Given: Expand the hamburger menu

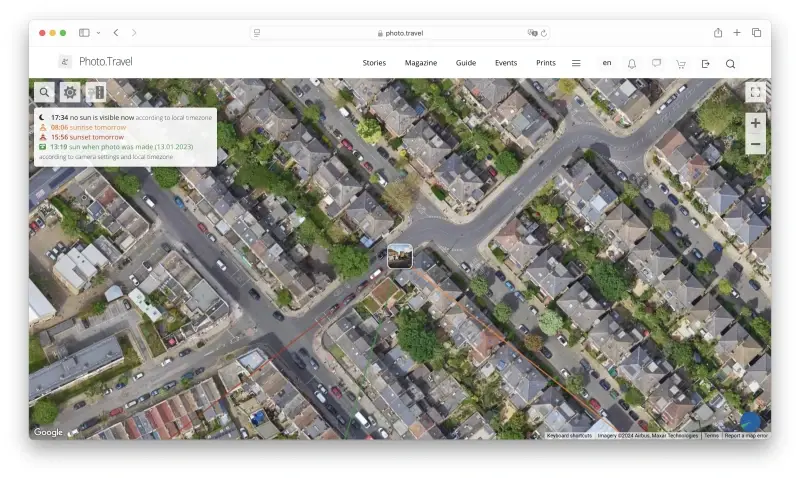Looking at the screenshot, I should (576, 63).
